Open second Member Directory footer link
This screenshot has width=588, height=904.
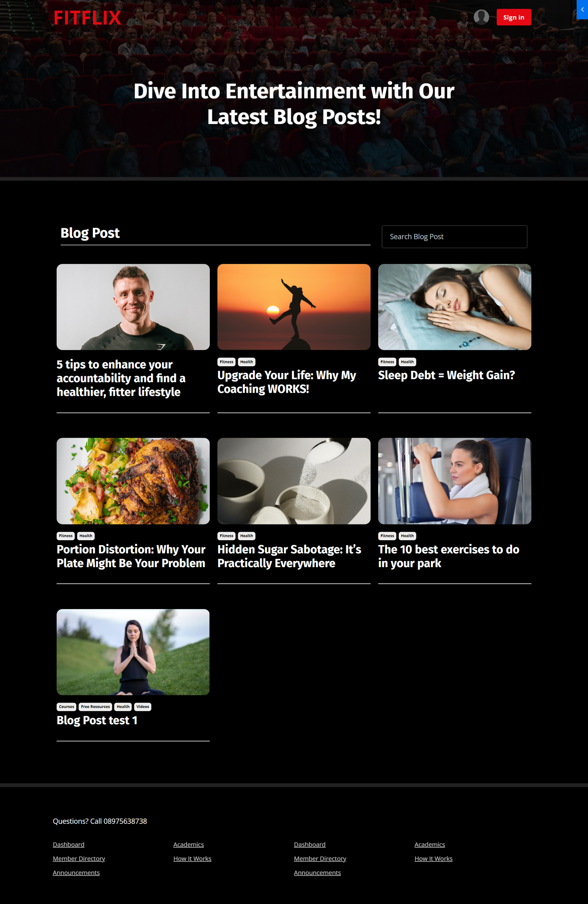pyautogui.click(x=320, y=858)
